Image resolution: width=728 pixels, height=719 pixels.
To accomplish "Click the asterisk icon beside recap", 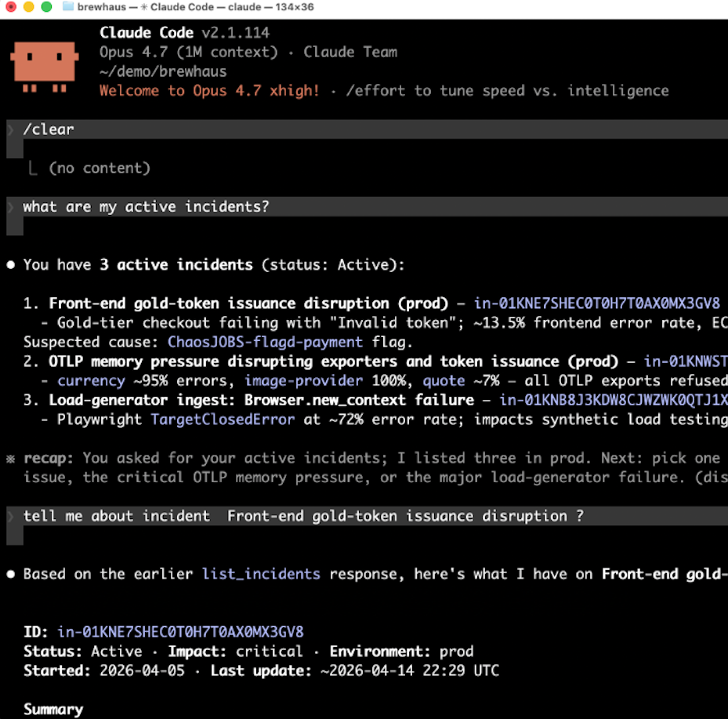I will (x=10, y=458).
